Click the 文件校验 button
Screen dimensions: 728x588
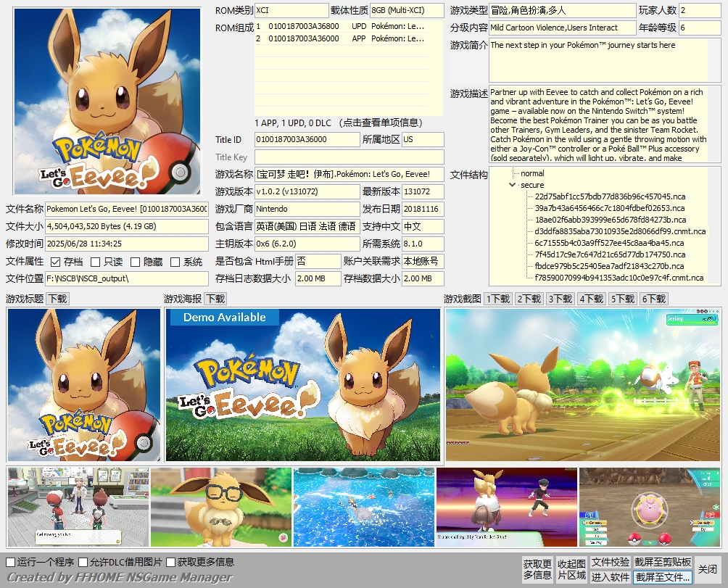(x=610, y=562)
